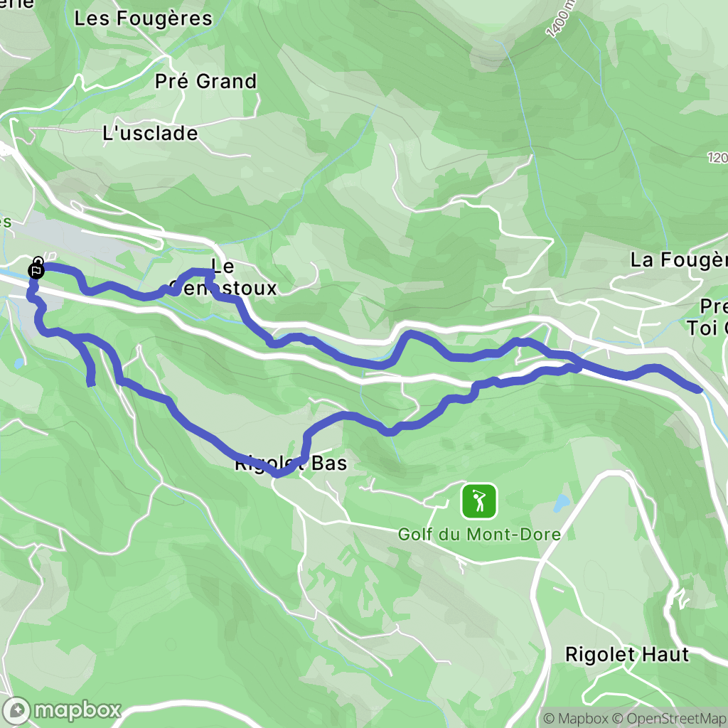Click the Pre Toi place label
The image size is (728, 728).
(x=707, y=317)
